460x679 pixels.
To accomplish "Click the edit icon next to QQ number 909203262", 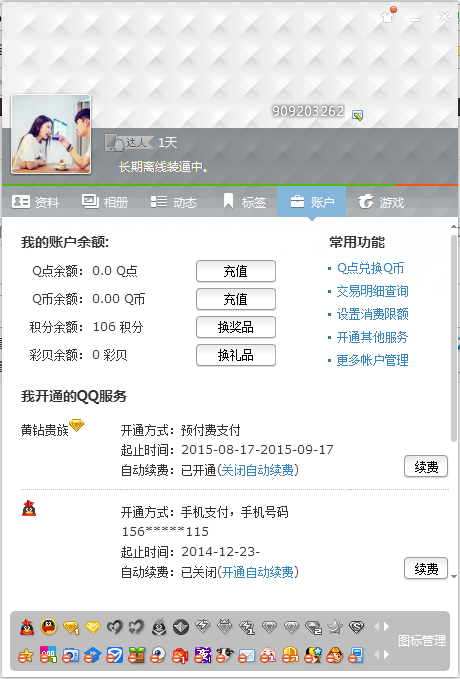I will pos(357,115).
